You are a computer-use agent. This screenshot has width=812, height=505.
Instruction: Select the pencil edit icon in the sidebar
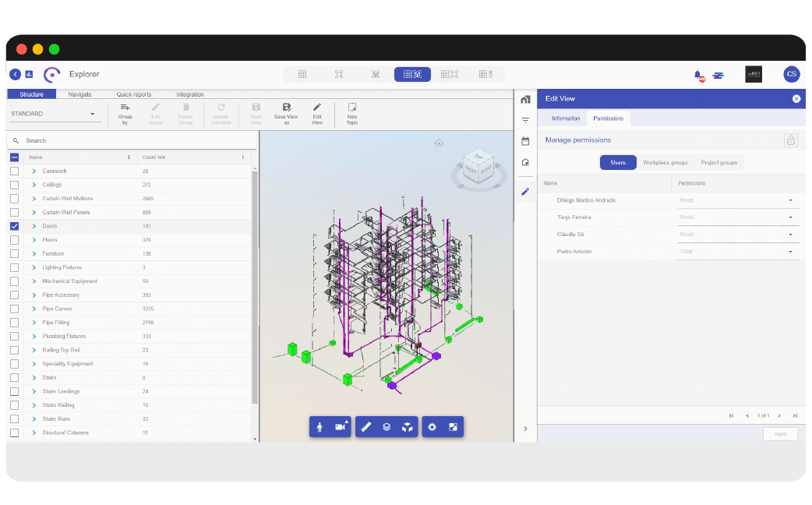click(525, 191)
